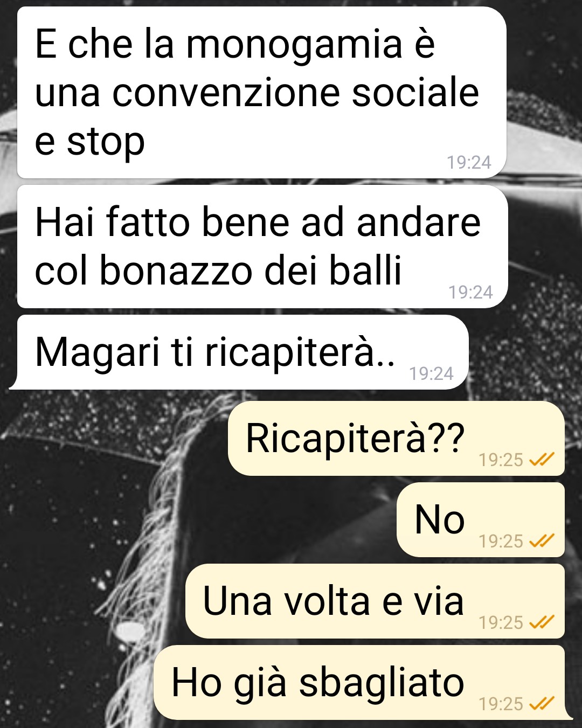The height and width of the screenshot is (728, 582).
Task: Click the 19:24 timestamp on the 'bonazzo' message
Action: pyautogui.click(x=470, y=292)
